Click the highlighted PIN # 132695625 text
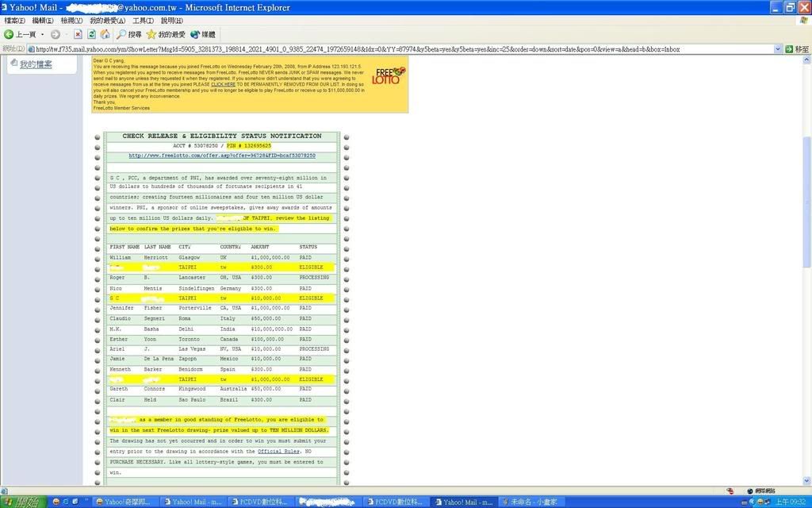This screenshot has width=812, height=508. (248, 146)
